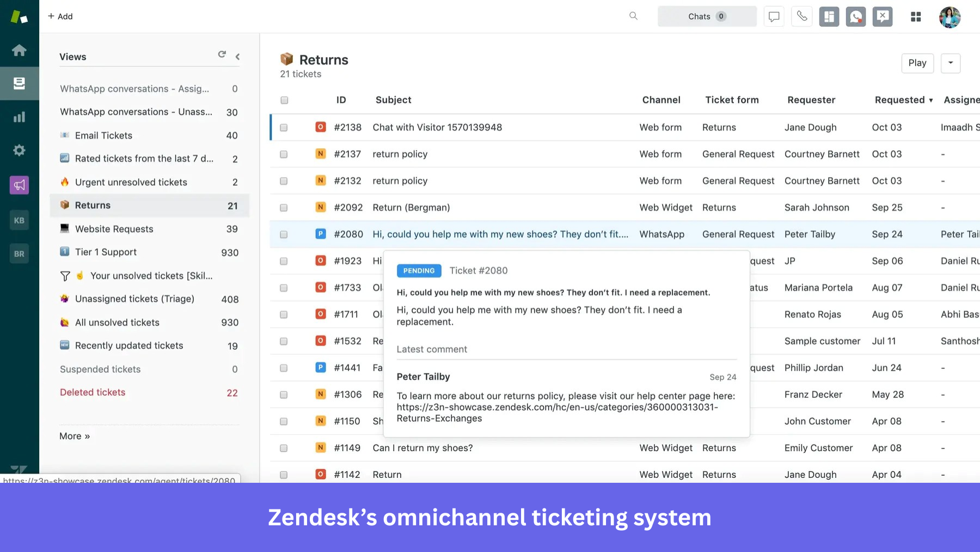Check the checkbox for ticket #2138
The height and width of the screenshot is (552, 980).
point(284,128)
